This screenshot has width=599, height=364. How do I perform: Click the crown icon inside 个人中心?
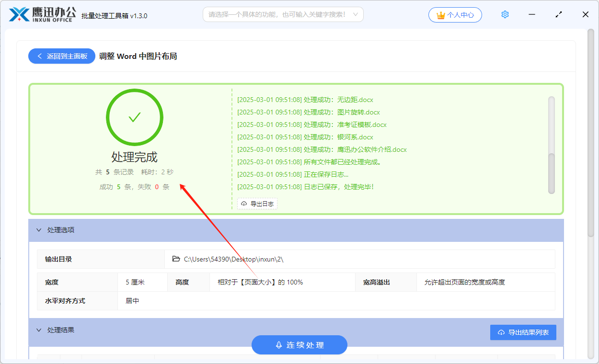pyautogui.click(x=441, y=15)
